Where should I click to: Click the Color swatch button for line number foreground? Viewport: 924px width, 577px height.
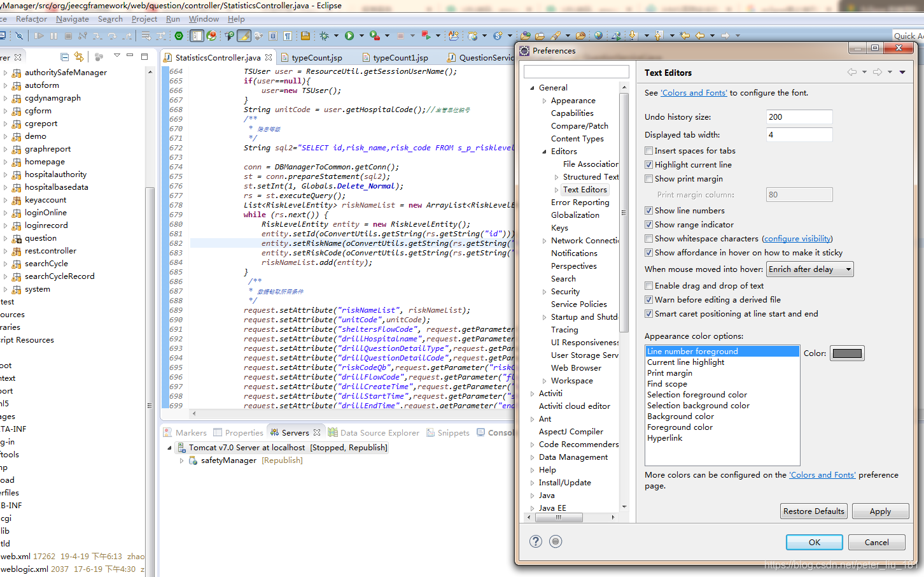point(847,353)
